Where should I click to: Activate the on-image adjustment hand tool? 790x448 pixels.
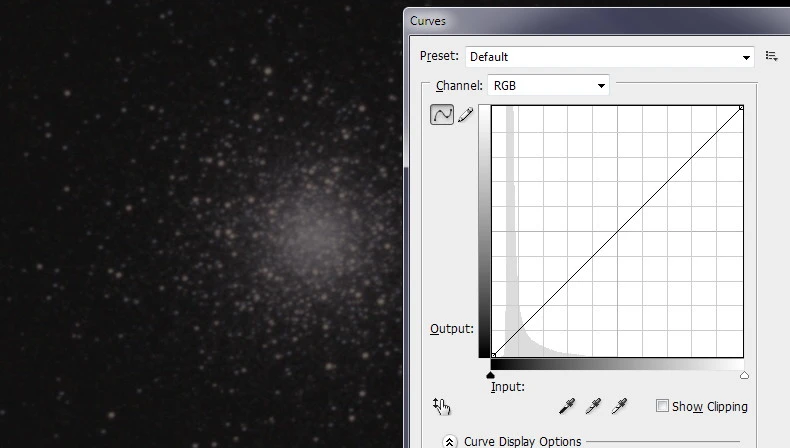click(x=442, y=406)
